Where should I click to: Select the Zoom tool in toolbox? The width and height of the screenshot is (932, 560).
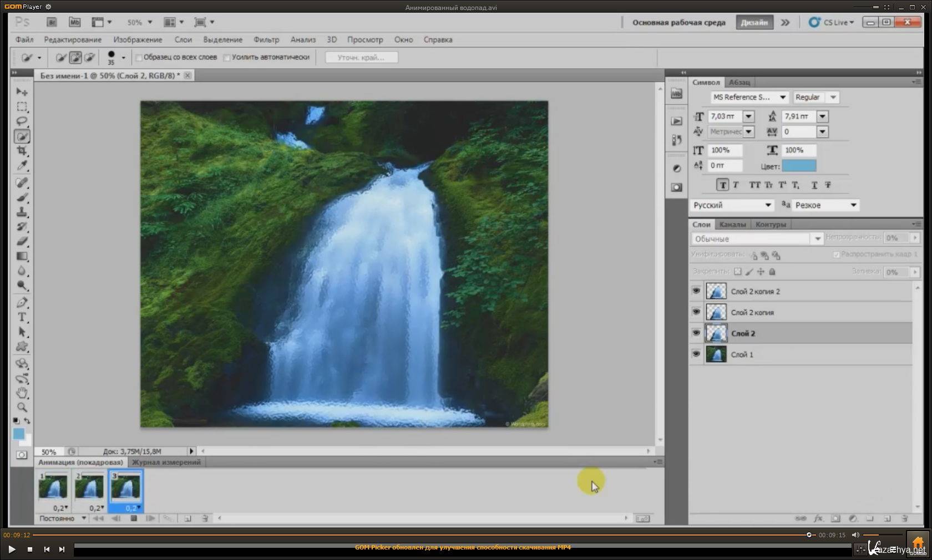22,408
